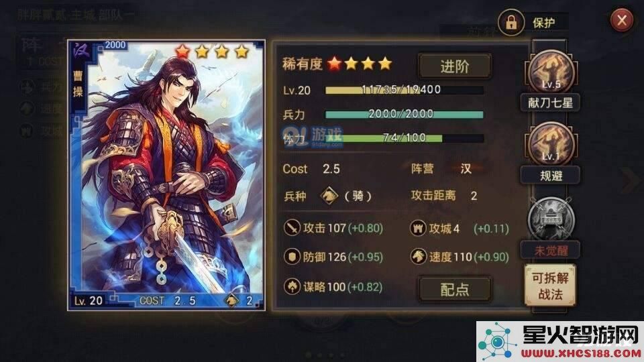Click the 进阶 advance button
The height and width of the screenshot is (362, 644).
(455, 66)
